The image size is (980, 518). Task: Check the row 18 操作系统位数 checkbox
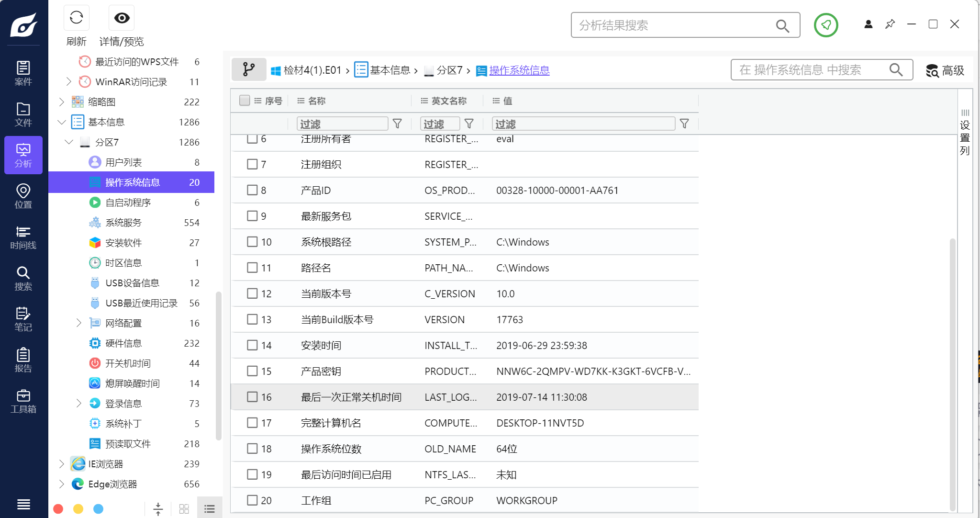(252, 449)
